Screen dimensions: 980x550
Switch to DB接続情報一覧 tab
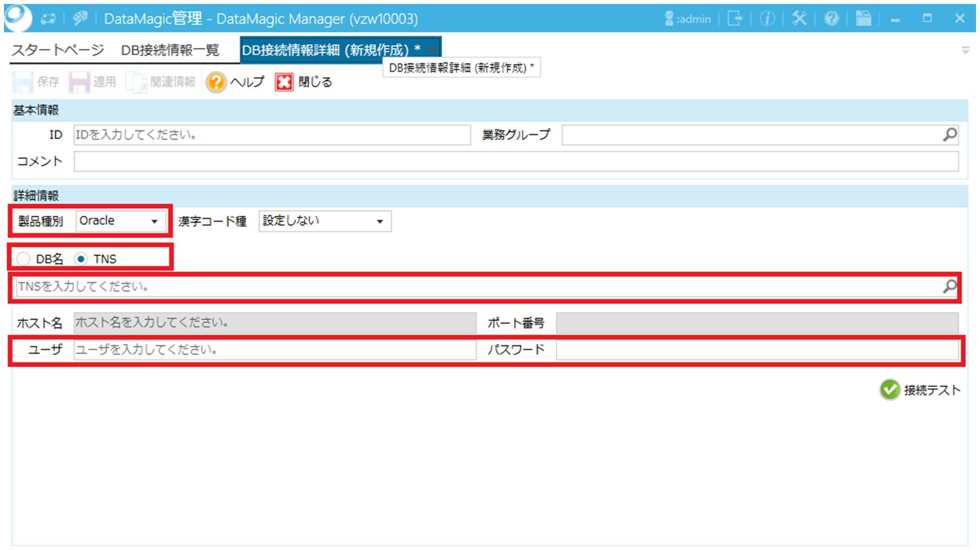coord(170,50)
